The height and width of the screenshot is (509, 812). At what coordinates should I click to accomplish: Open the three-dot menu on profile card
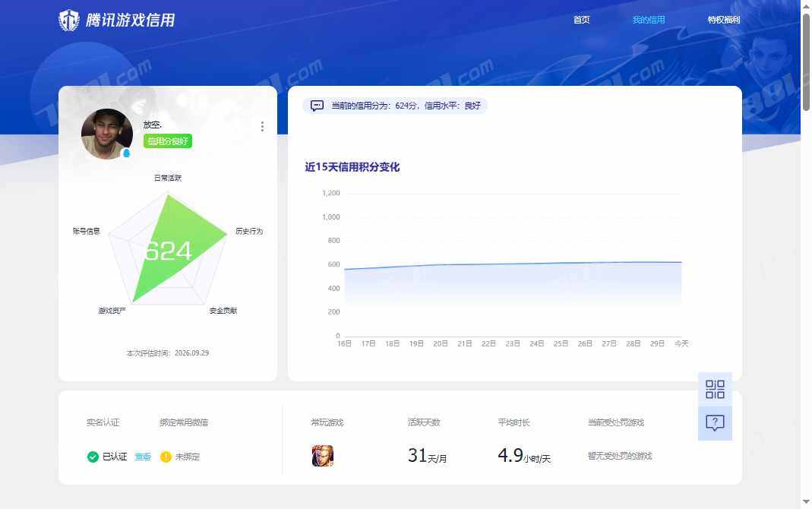click(262, 126)
